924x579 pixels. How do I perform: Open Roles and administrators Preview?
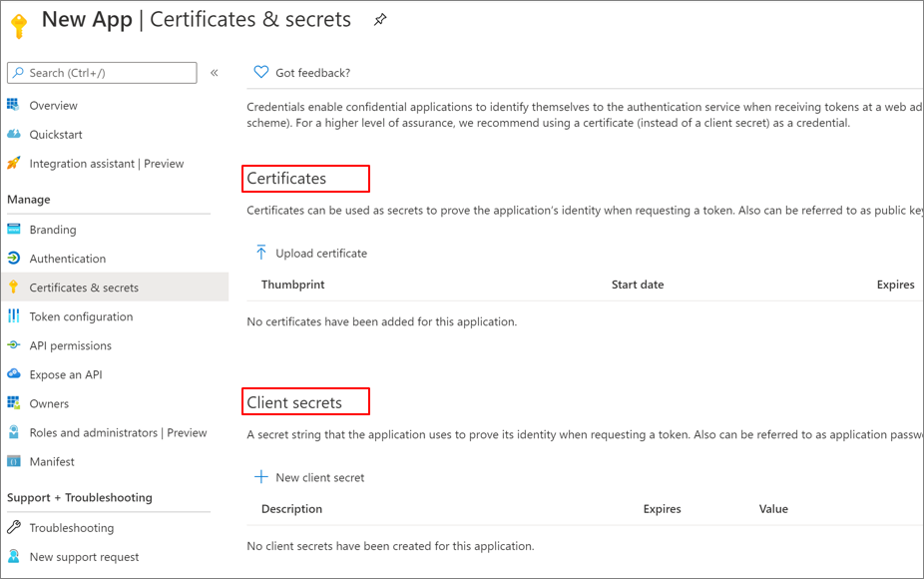pos(118,432)
